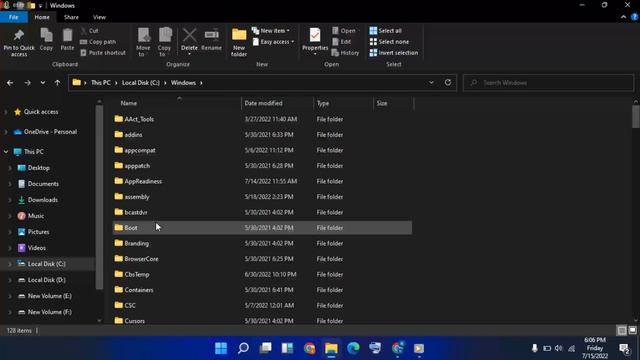Select the CbsTemp folder

pyautogui.click(x=137, y=274)
